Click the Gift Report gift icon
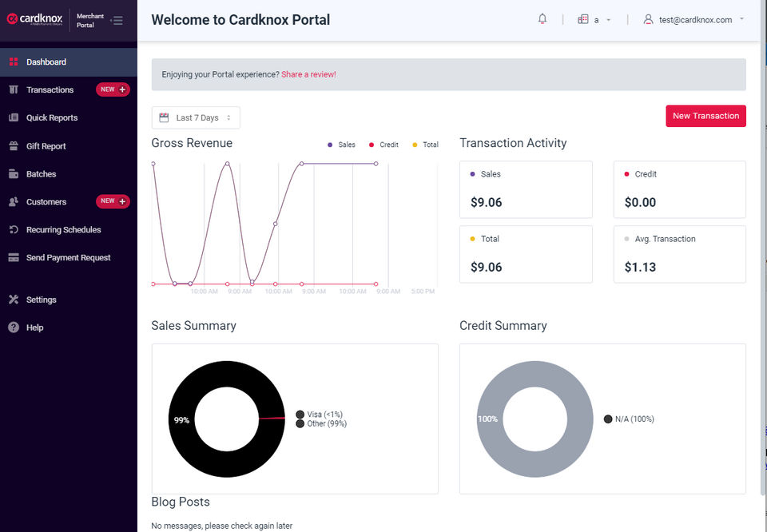The width and height of the screenshot is (767, 532). [x=14, y=145]
